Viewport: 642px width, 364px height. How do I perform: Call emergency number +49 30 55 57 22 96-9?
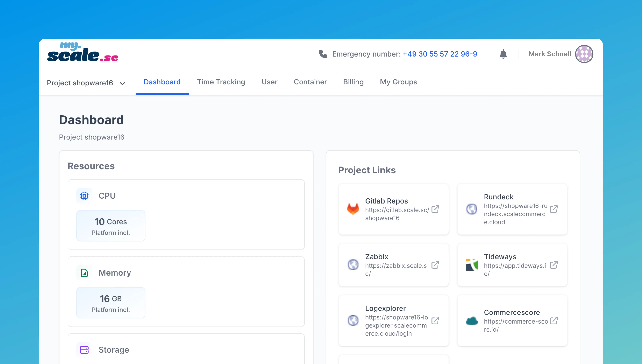point(440,54)
